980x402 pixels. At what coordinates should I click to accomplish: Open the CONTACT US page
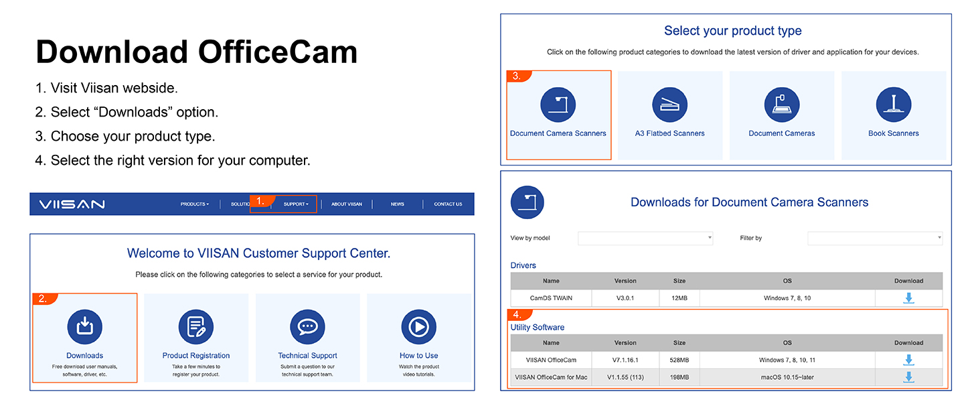448,204
